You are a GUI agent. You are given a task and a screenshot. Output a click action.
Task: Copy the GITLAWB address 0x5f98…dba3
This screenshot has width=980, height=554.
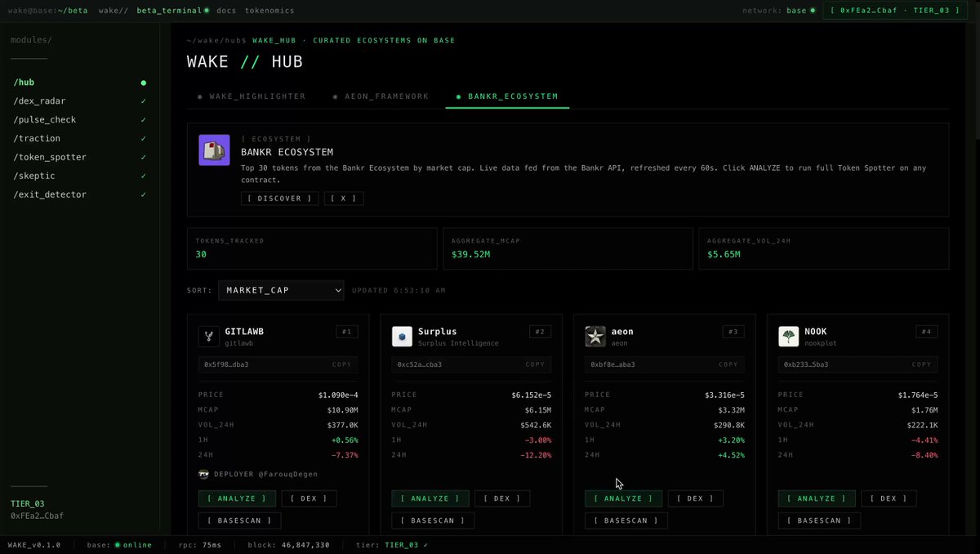[x=341, y=364]
